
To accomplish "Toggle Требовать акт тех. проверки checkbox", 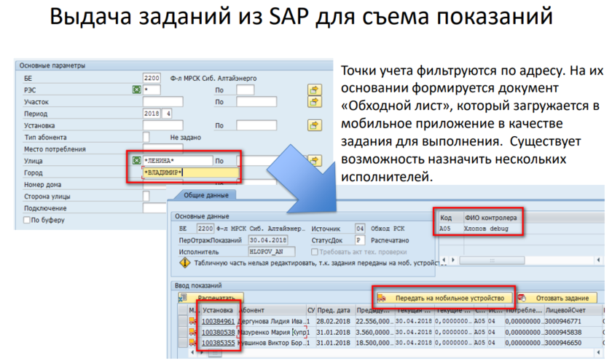I will [315, 252].
